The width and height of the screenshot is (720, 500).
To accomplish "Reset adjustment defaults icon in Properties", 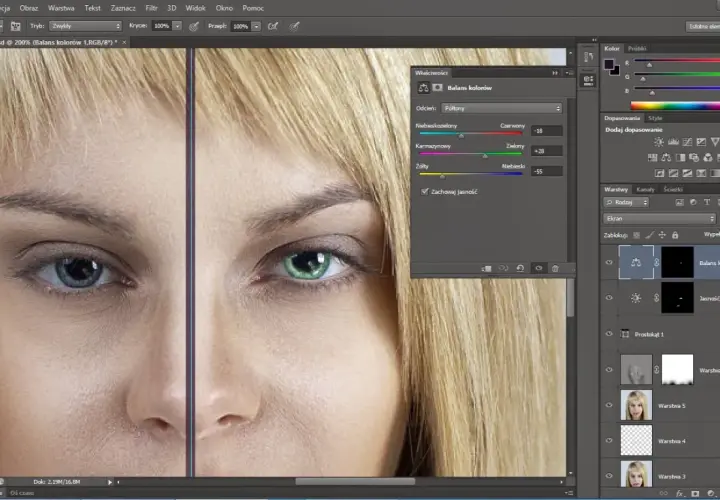I will click(520, 269).
